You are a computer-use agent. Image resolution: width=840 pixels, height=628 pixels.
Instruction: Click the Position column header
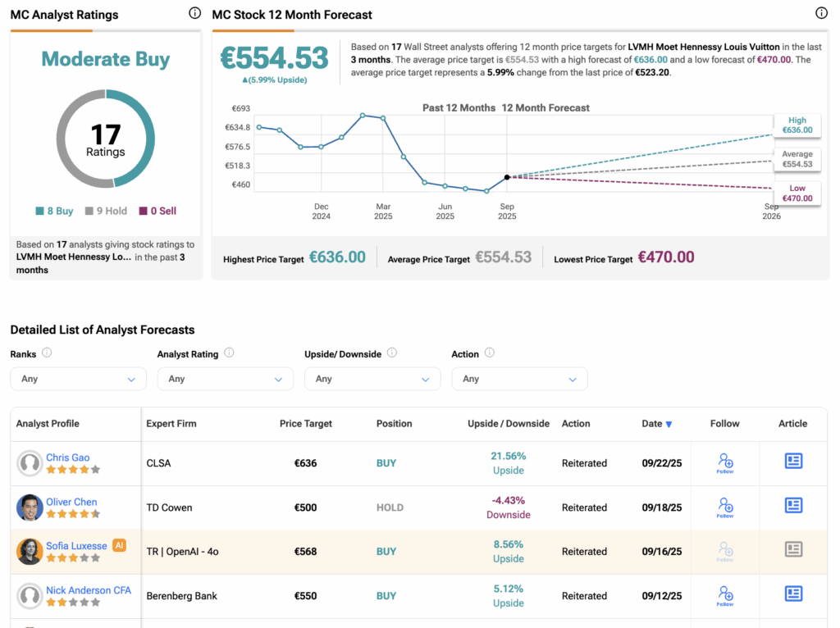coord(395,424)
